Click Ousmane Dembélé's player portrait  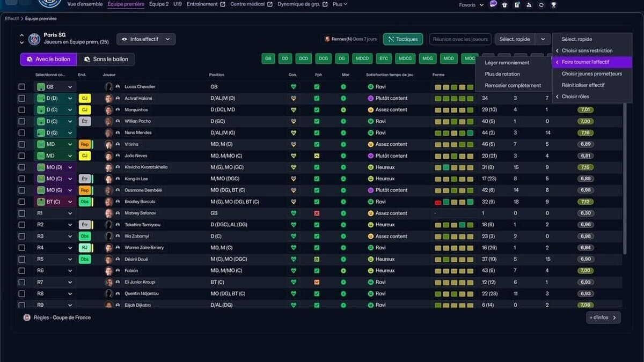(x=109, y=190)
